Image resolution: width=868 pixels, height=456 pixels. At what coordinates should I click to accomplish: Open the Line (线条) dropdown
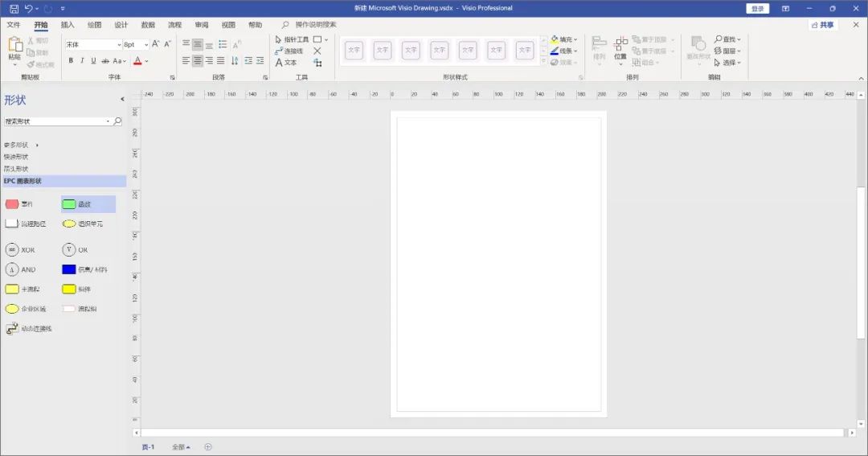click(564, 51)
